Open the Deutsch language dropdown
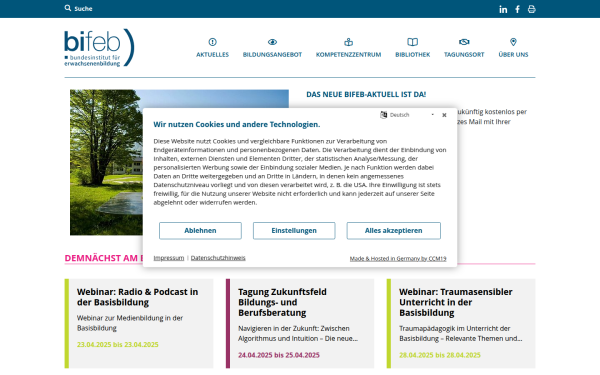The height and width of the screenshot is (375, 600). tap(411, 115)
